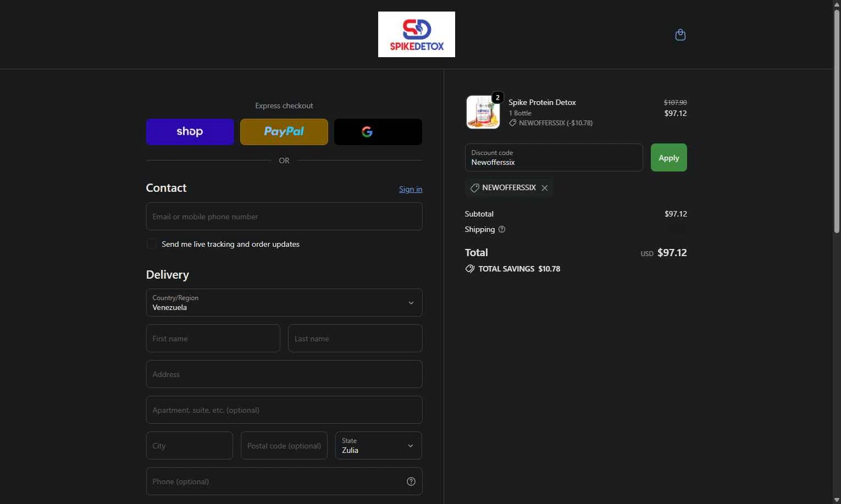Enable live tracking and order updates checkbox
Image resolution: width=841 pixels, height=504 pixels.
coord(152,244)
